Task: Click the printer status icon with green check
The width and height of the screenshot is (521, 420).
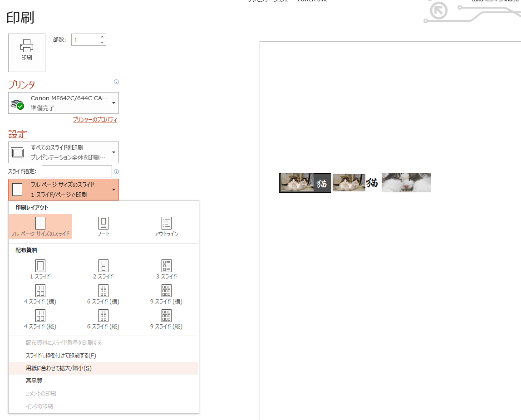Action: [x=17, y=104]
